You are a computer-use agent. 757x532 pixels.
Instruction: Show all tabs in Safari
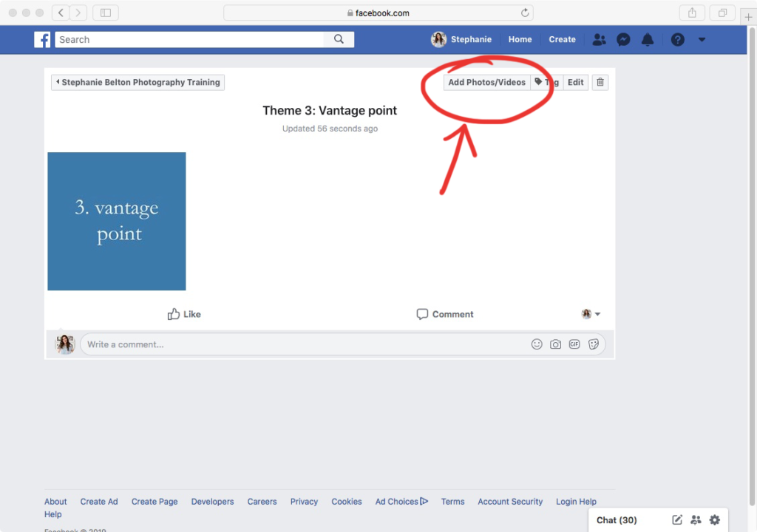723,13
